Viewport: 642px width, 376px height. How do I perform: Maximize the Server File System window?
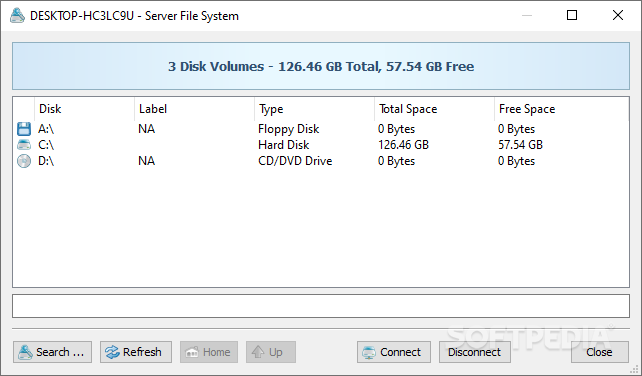pyautogui.click(x=572, y=16)
